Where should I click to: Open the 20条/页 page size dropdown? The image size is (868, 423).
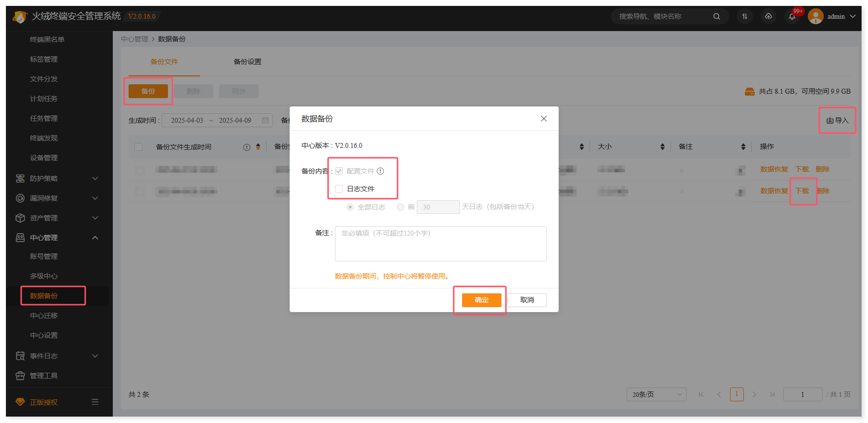click(656, 394)
